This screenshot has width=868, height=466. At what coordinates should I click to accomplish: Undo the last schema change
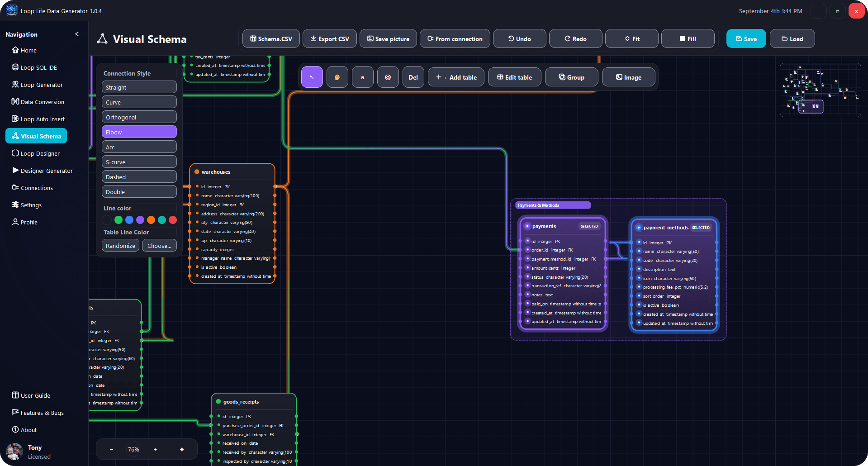coord(519,38)
